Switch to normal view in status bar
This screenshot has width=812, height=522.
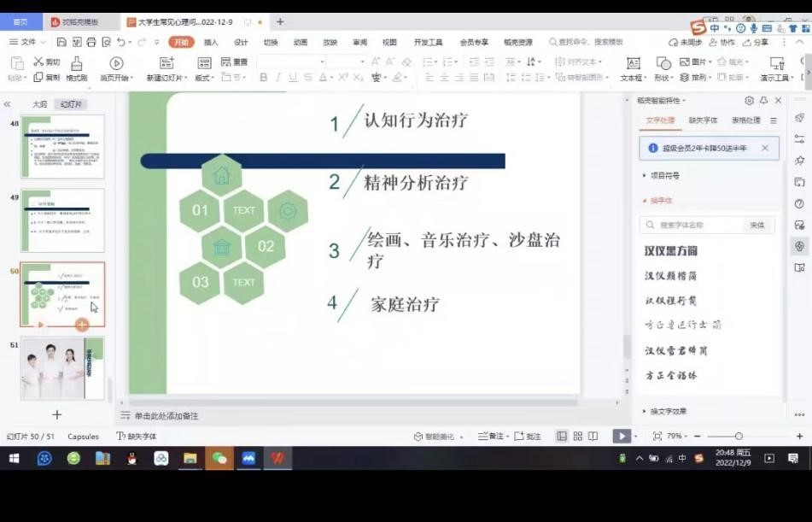[562, 437]
